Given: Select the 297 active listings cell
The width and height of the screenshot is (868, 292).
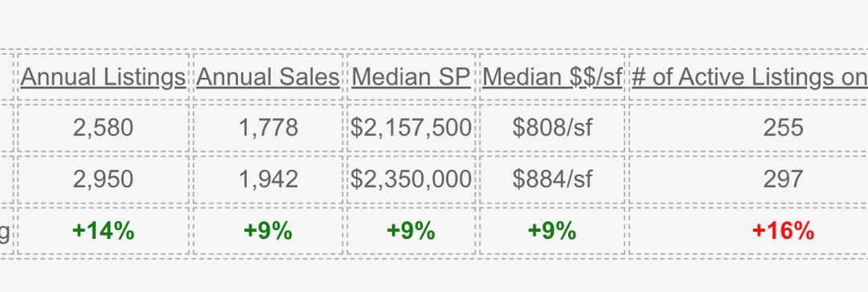Looking at the screenshot, I should click(x=783, y=179).
